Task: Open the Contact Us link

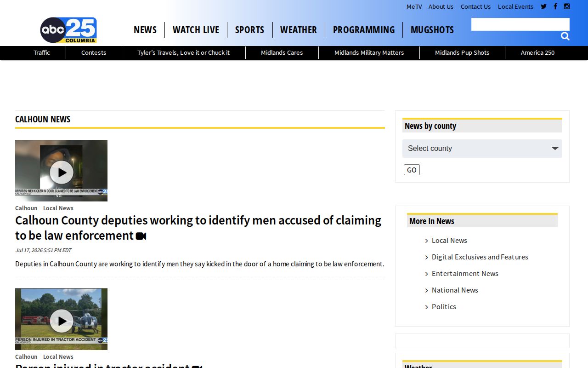Action: coord(475,6)
